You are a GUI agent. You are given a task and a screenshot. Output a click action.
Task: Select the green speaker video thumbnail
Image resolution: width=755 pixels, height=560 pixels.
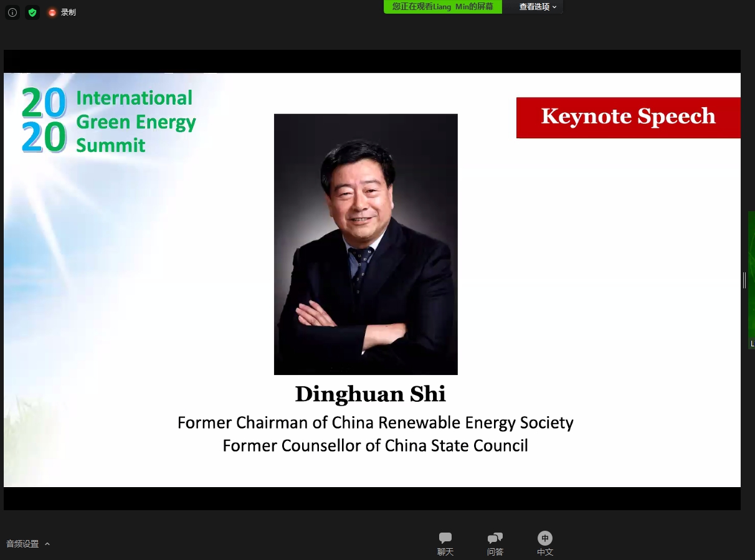point(751,280)
